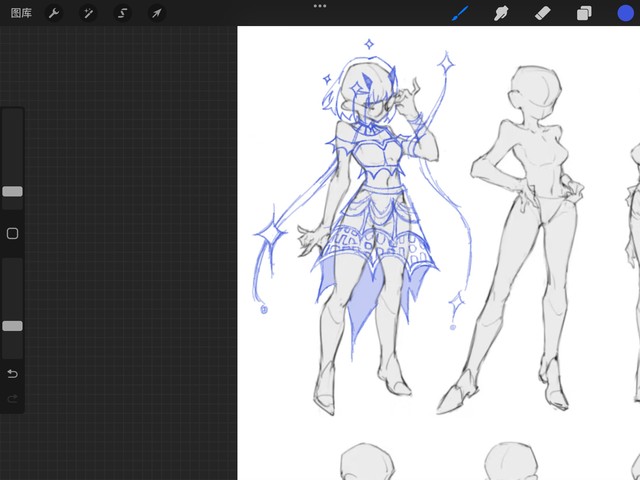Screen dimensions: 640x480
Task: Return to the 图库 gallery
Action: point(21,13)
